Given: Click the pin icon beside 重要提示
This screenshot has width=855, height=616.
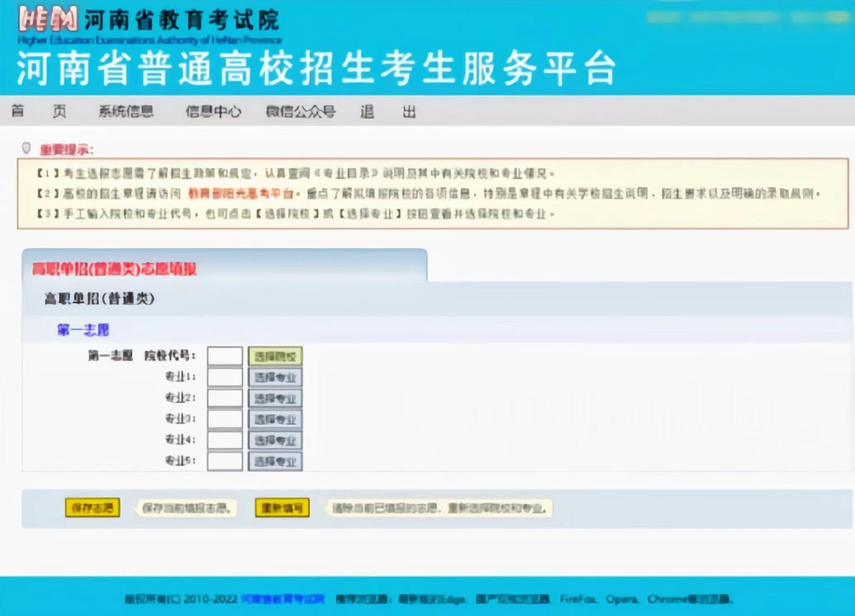Looking at the screenshot, I should tap(26, 148).
